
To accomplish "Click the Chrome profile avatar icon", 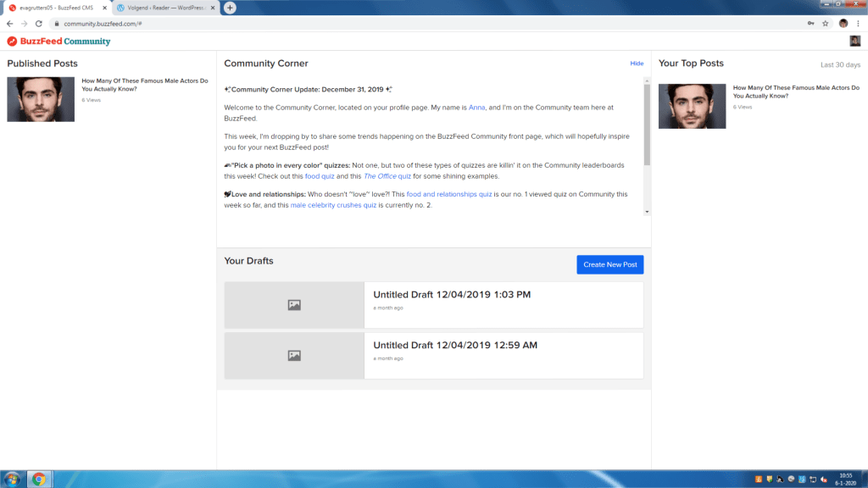I will [843, 24].
